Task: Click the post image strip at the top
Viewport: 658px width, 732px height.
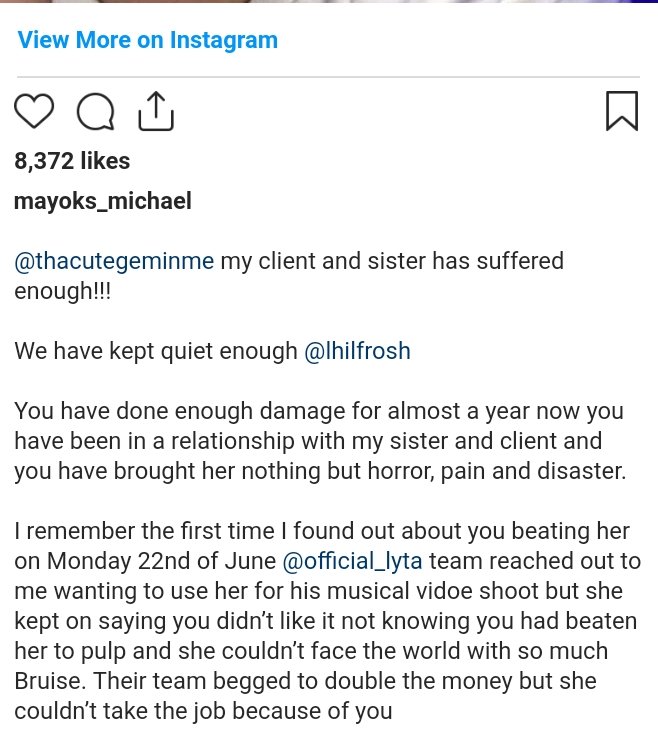Action: [329, 3]
